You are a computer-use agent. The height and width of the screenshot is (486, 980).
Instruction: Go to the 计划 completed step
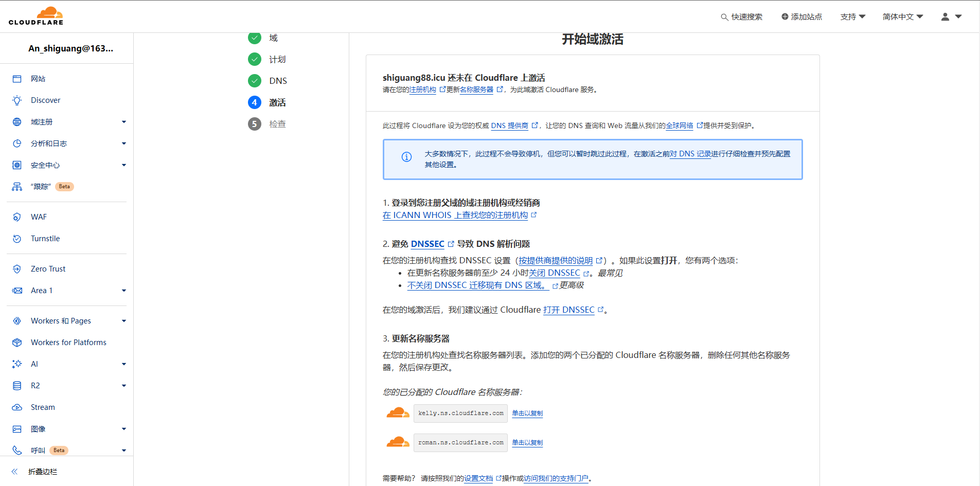click(x=267, y=60)
